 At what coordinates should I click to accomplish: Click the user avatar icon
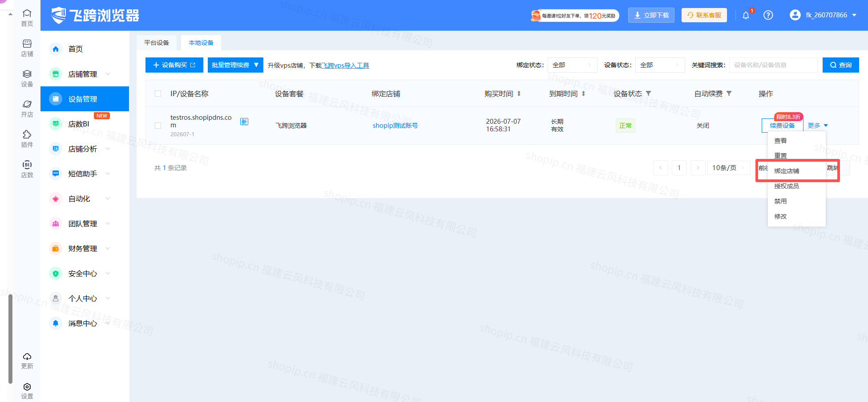[x=795, y=15]
